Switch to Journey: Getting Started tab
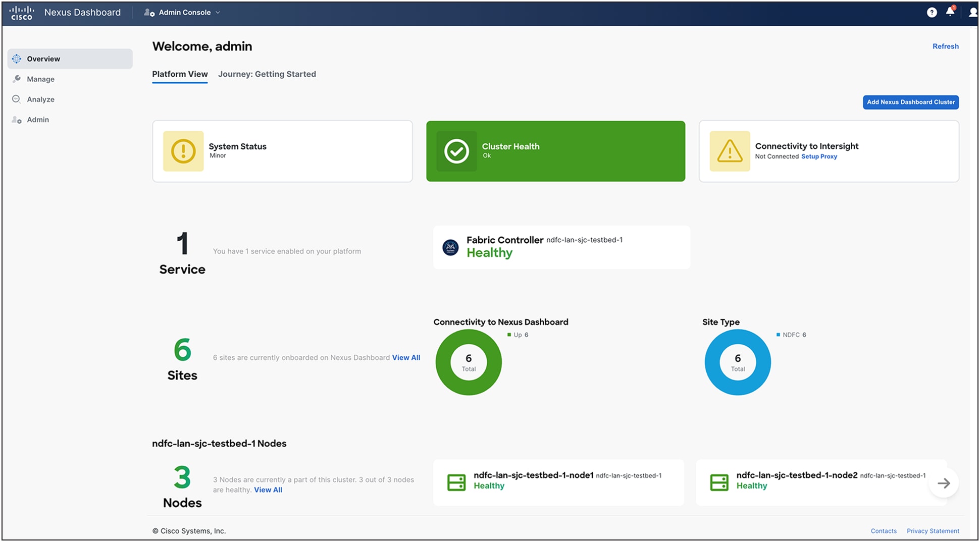 [267, 74]
